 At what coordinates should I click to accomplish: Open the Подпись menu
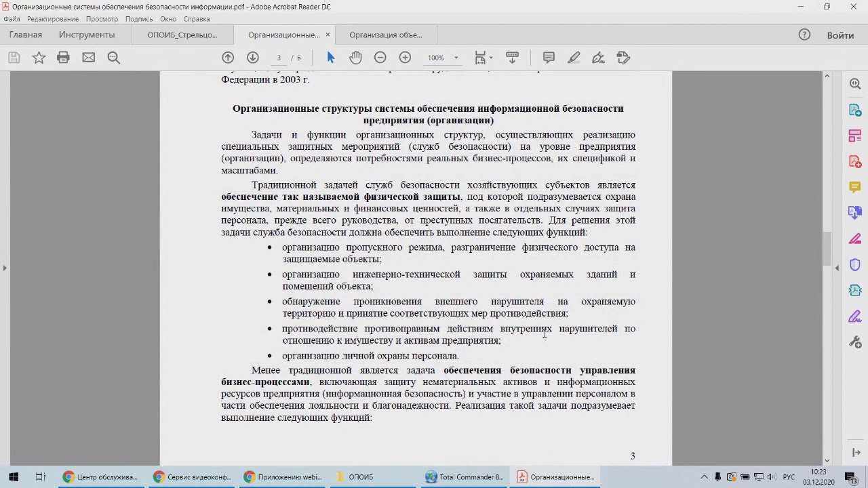(x=139, y=19)
